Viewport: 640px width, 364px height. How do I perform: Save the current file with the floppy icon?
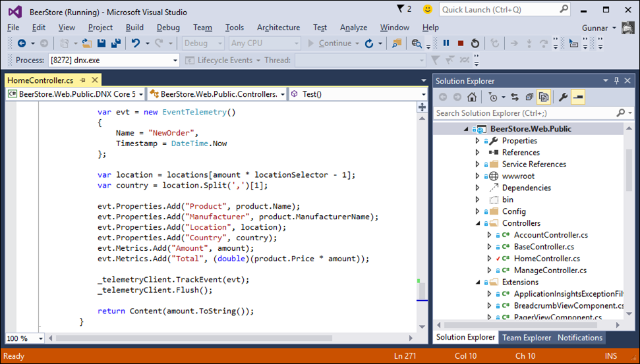[102, 43]
